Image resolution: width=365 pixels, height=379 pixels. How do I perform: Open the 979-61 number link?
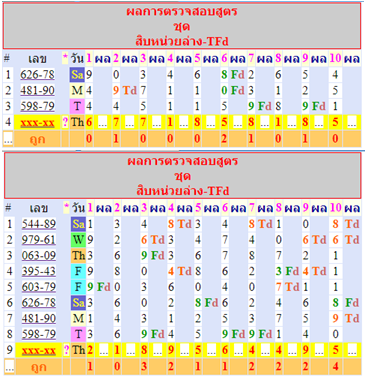pyautogui.click(x=39, y=239)
